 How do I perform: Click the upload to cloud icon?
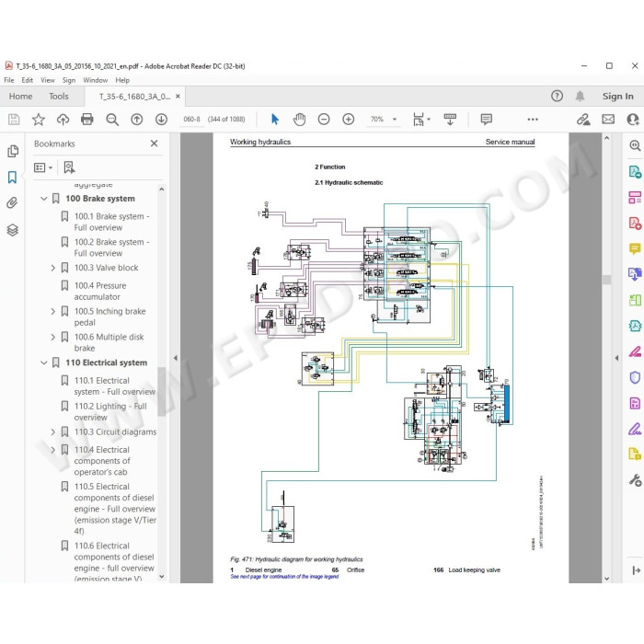tap(63, 120)
